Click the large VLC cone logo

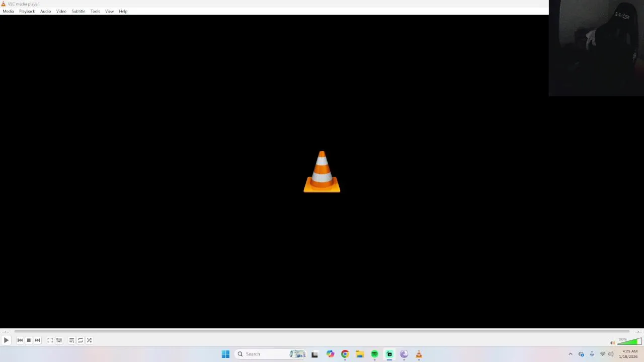click(x=322, y=171)
